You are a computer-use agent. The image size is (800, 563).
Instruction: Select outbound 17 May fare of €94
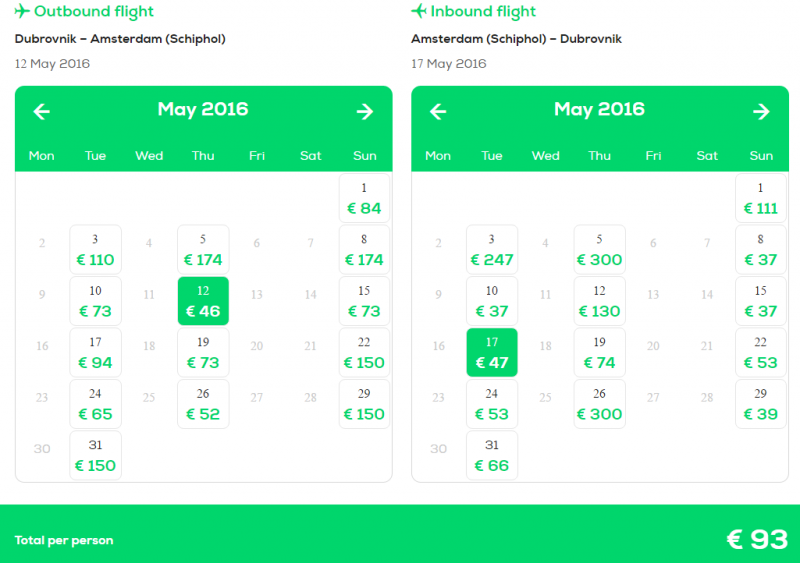pos(96,352)
